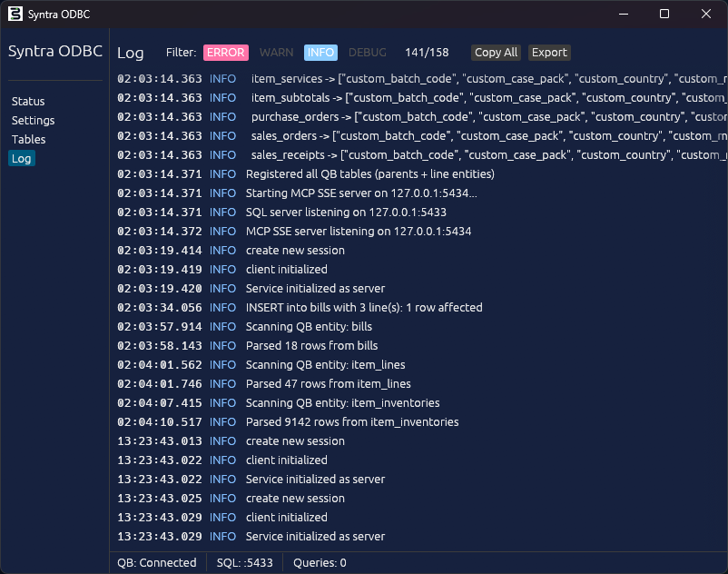Enable the WARN log filter
Viewport: 728px width, 574px height.
pyautogui.click(x=276, y=53)
